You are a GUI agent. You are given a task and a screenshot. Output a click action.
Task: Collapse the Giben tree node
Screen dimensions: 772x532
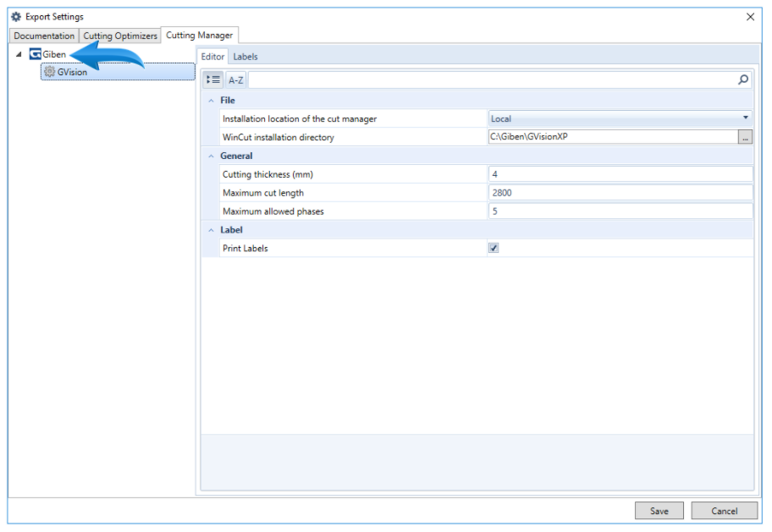click(19, 54)
